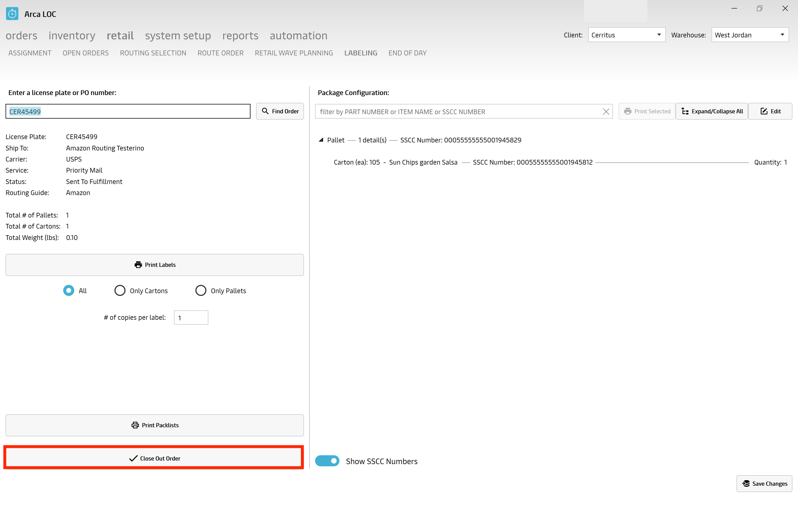Click Expand/Collapse All button
This screenshot has width=798, height=532.
712,111
